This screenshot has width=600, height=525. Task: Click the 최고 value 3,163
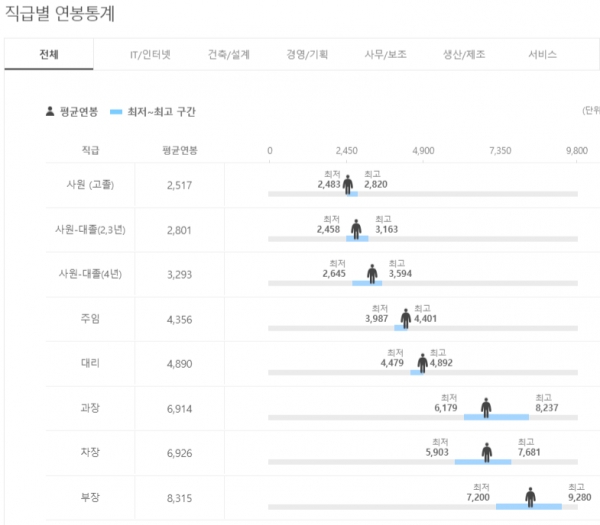coord(386,229)
